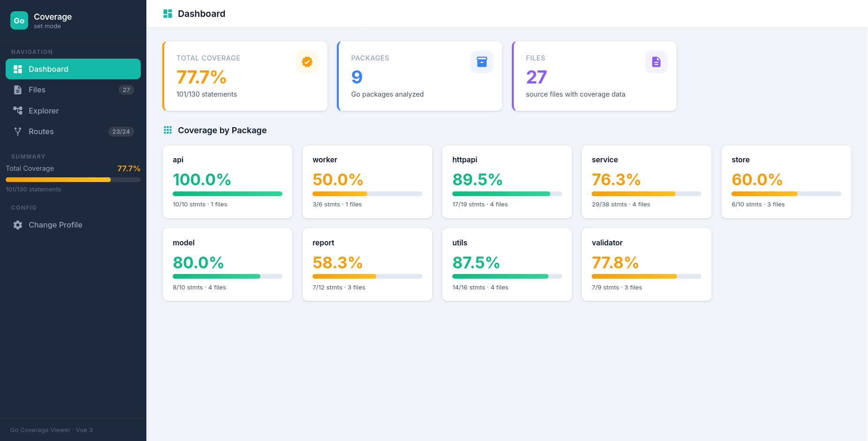
Task: Click the blue Packages archive icon
Action: (x=482, y=62)
